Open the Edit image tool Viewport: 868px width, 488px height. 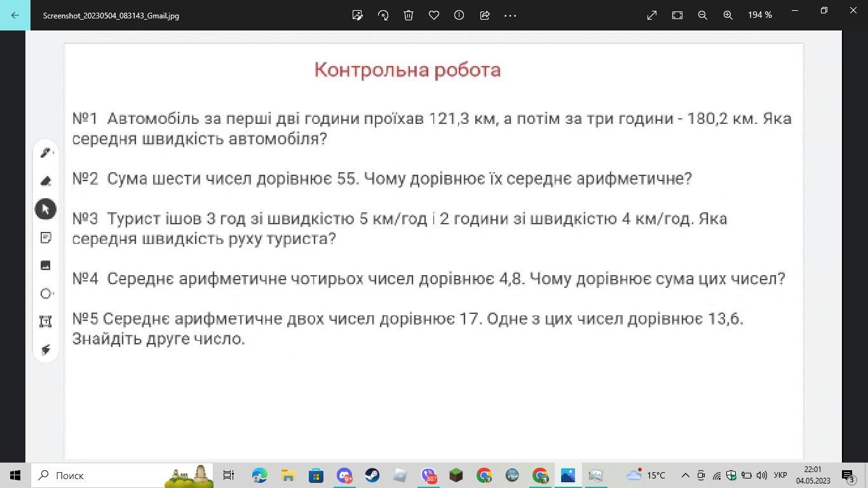point(358,15)
